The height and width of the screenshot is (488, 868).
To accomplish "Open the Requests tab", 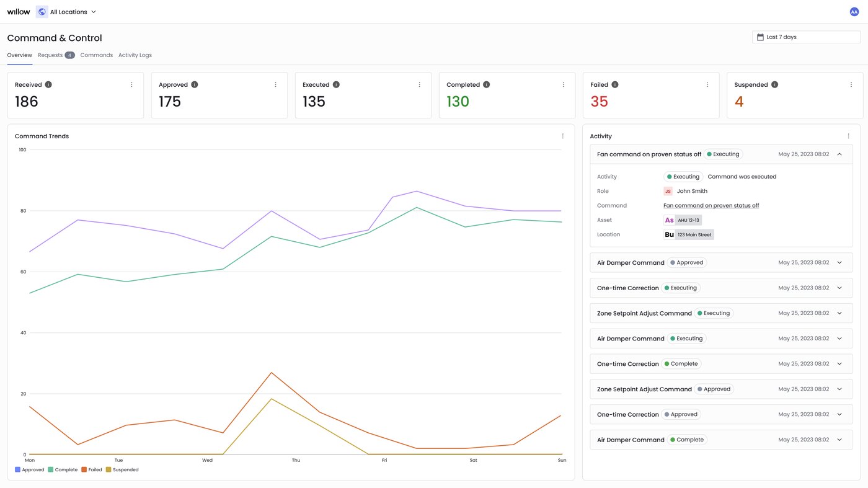I will coord(56,55).
